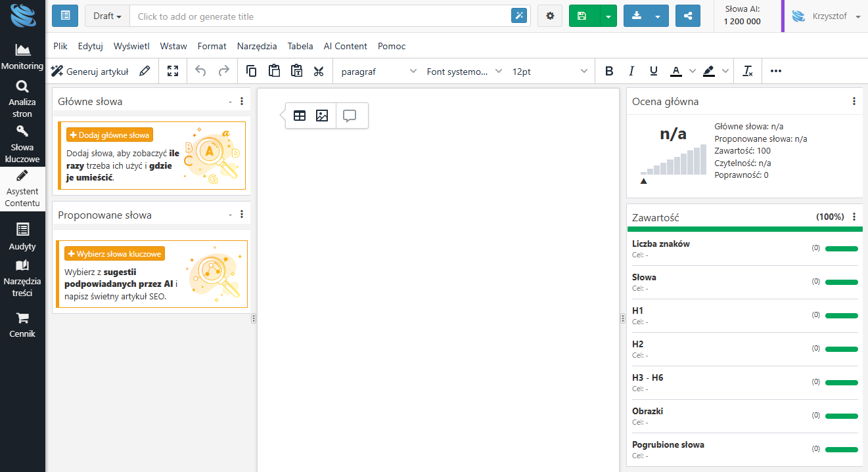Viewport: 868px width, 472px height.
Task: Open settings with the gear icon
Action: point(550,16)
